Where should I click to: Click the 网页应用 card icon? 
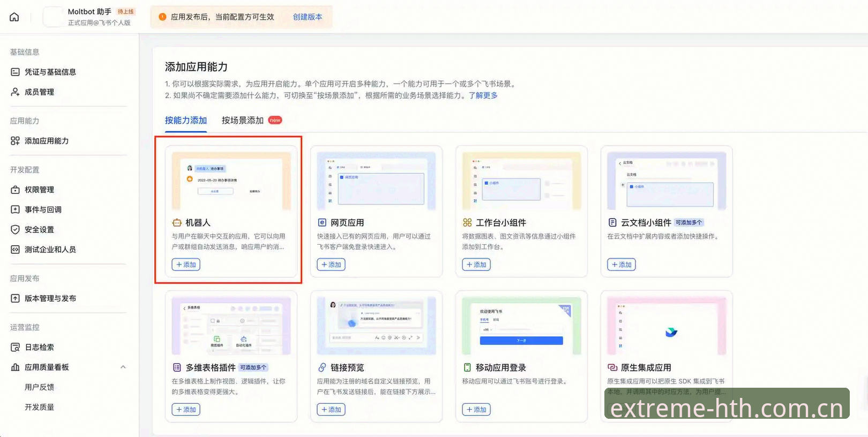coord(322,222)
